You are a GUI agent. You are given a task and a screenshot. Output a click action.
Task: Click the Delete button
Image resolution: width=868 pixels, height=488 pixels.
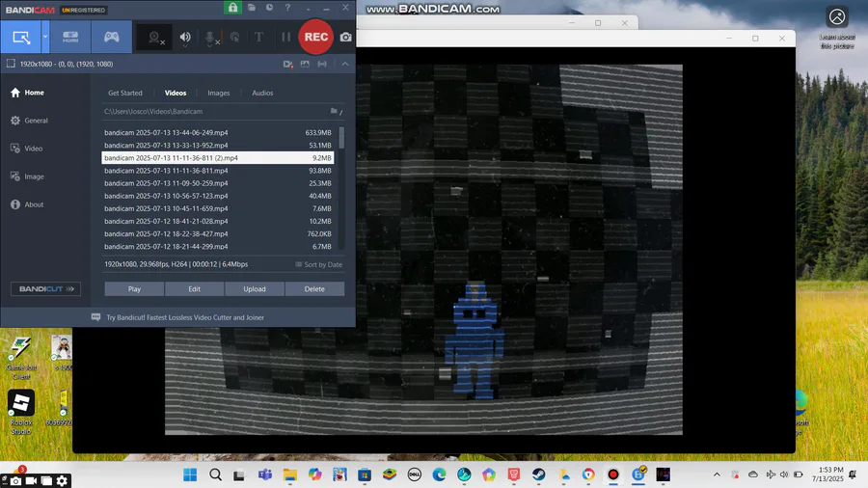click(314, 288)
